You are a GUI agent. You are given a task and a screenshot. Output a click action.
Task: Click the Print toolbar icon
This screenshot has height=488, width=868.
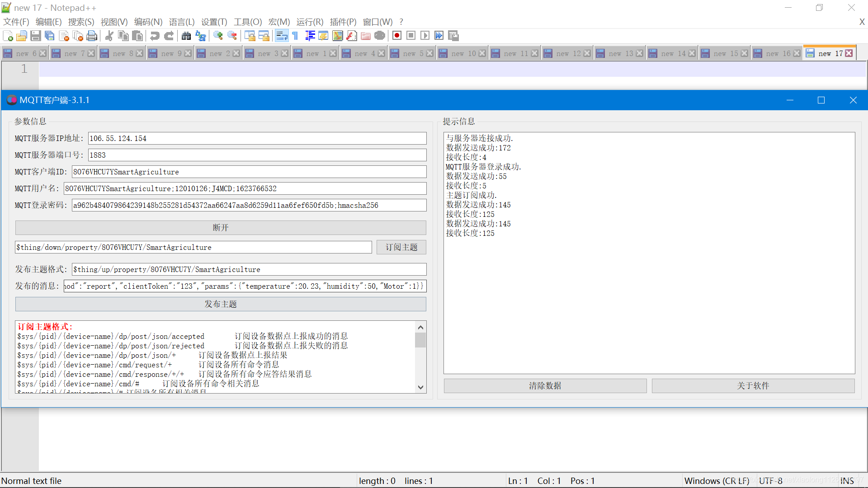(92, 36)
